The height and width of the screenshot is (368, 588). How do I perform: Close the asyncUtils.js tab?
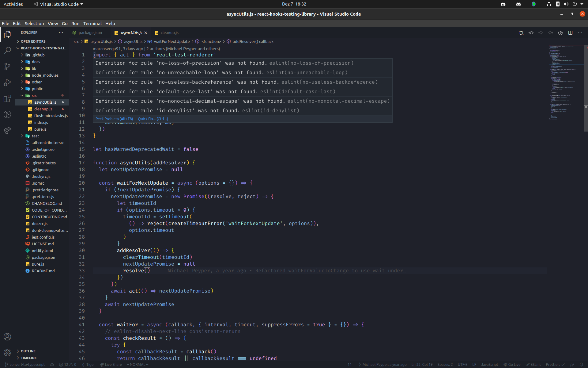(x=146, y=33)
